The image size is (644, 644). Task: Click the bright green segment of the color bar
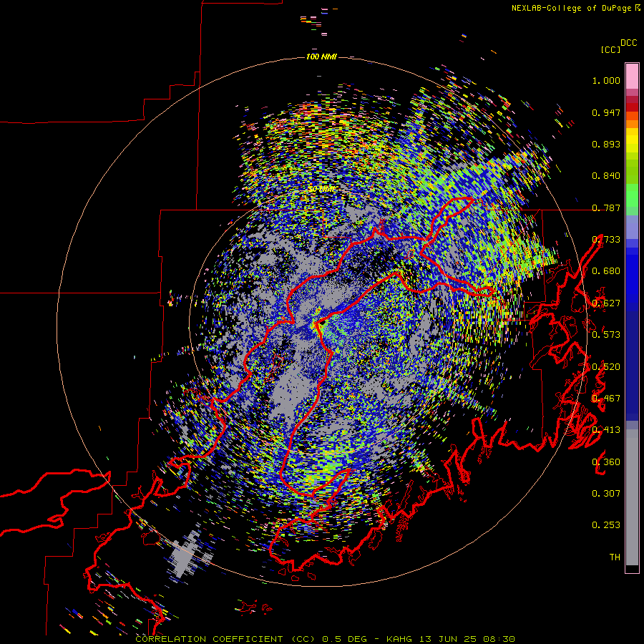(x=632, y=195)
